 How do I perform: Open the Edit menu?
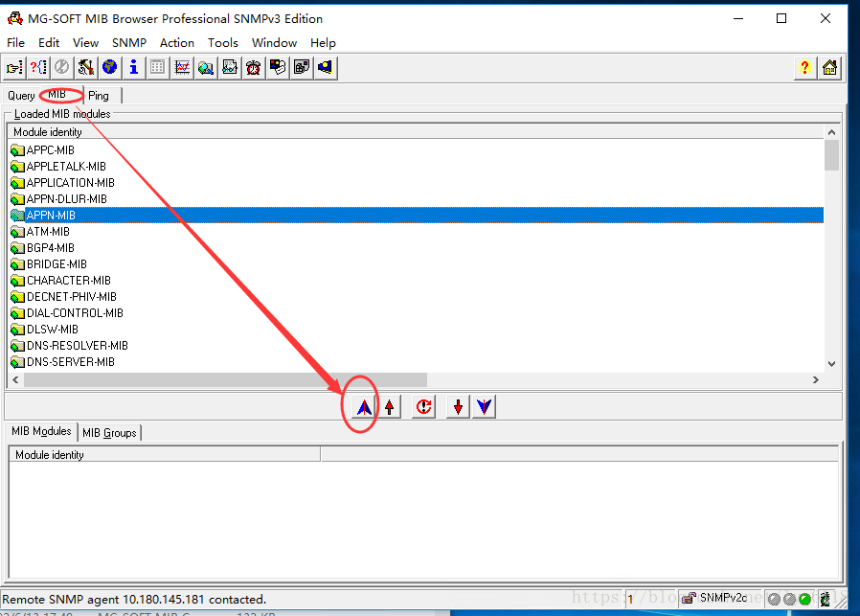(49, 43)
